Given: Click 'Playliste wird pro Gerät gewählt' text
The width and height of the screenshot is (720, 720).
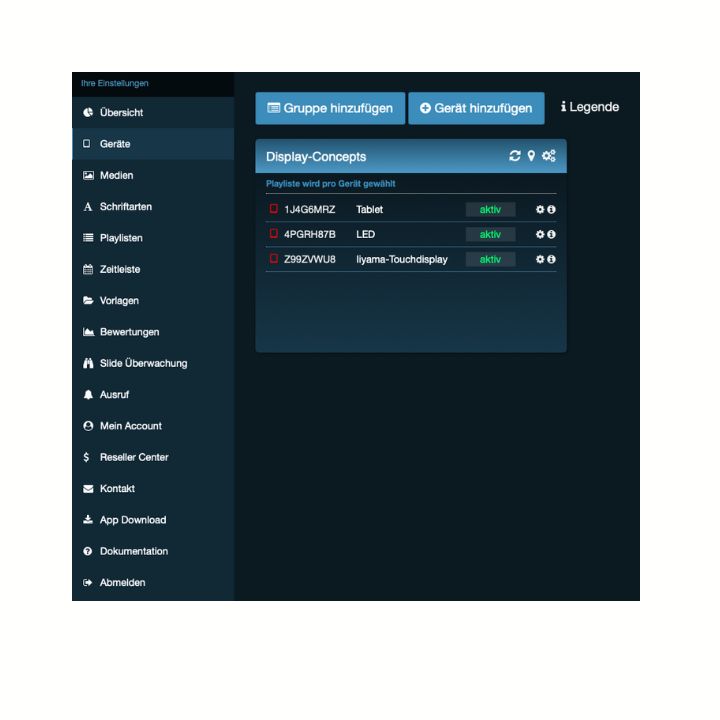Looking at the screenshot, I should point(331,184).
